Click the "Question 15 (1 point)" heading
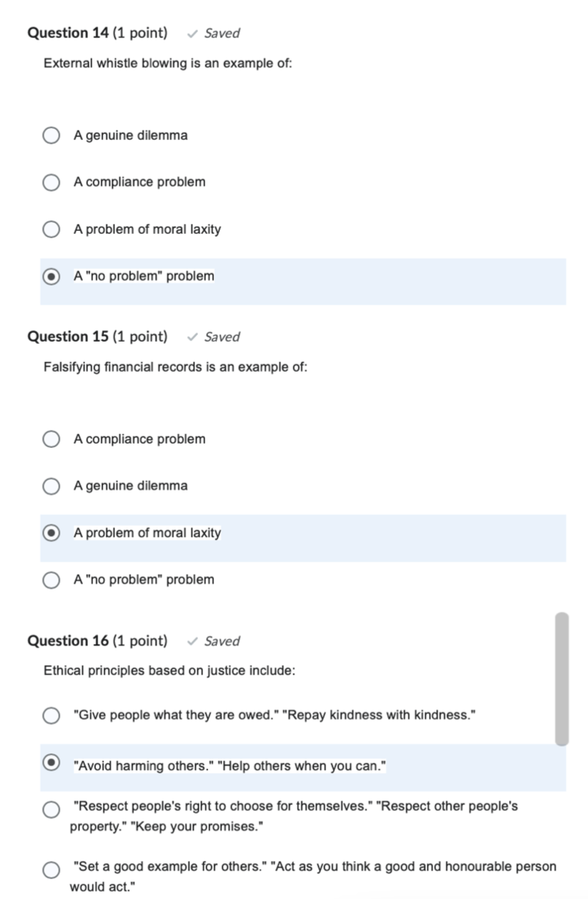The height and width of the screenshot is (899, 588). [x=96, y=337]
